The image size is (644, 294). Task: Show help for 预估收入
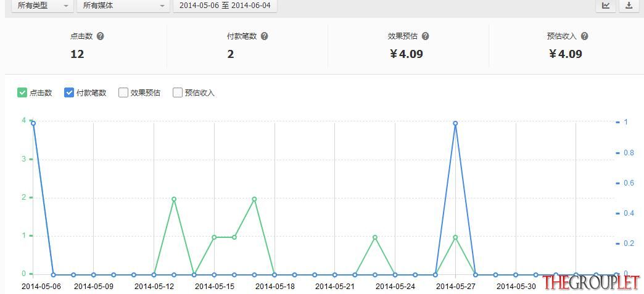click(x=584, y=36)
